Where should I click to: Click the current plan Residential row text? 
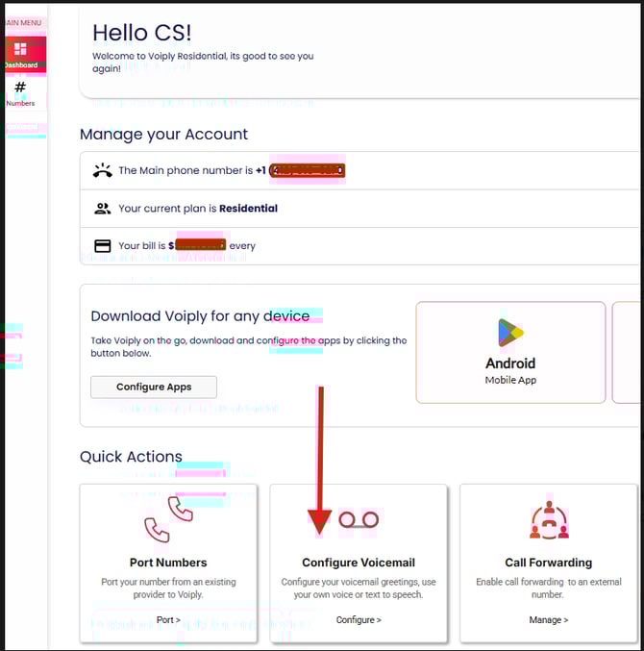[x=198, y=208]
